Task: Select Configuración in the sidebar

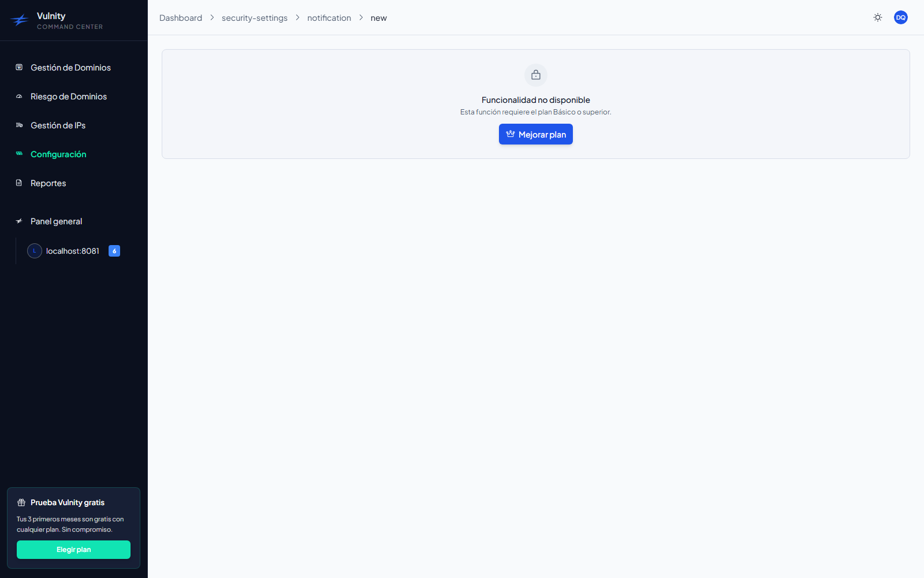Action: click(x=58, y=154)
